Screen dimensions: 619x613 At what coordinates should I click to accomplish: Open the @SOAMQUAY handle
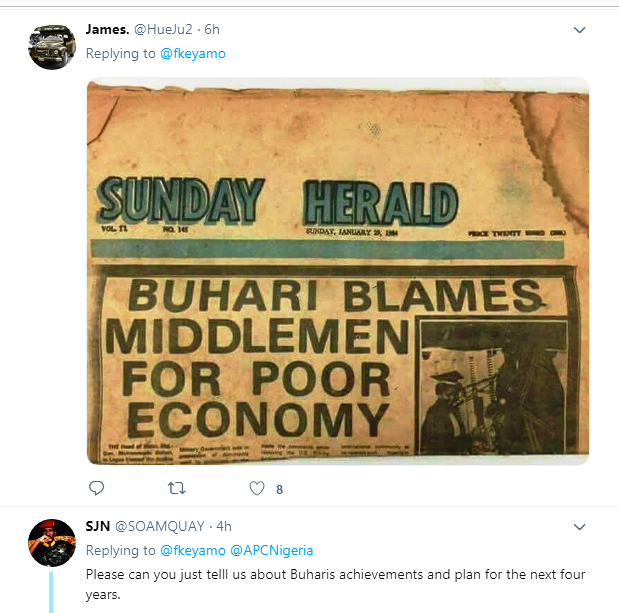157,527
